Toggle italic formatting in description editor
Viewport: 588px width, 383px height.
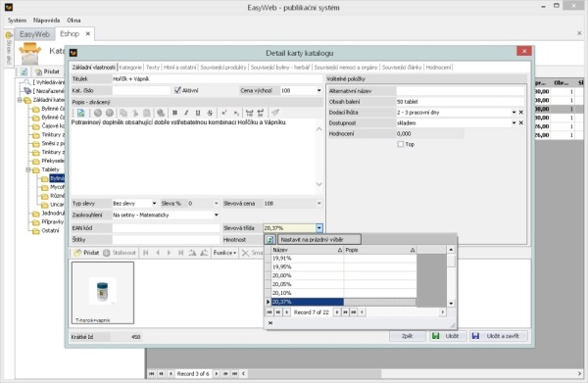(186, 113)
